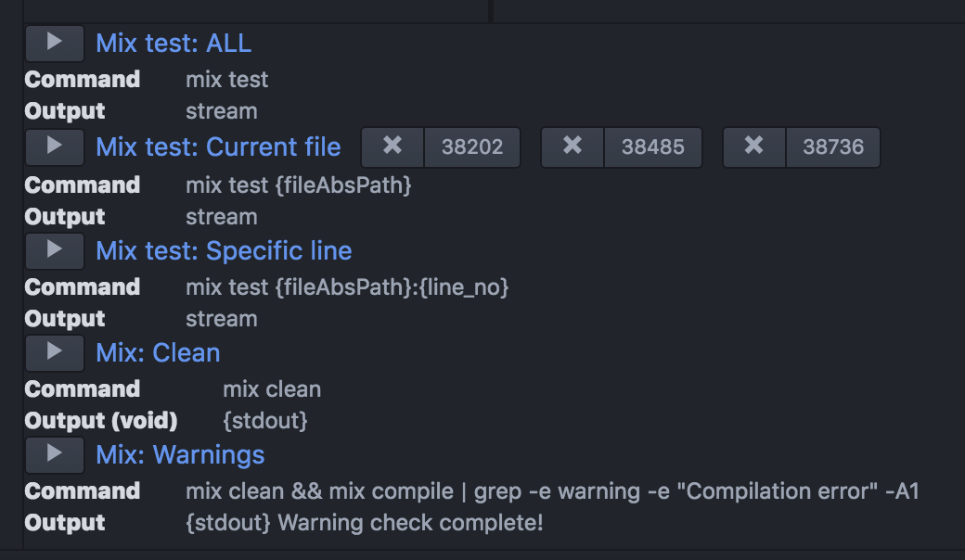Click the mix test {fileAbsPath} command text
This screenshot has height=560, width=965.
299,185
